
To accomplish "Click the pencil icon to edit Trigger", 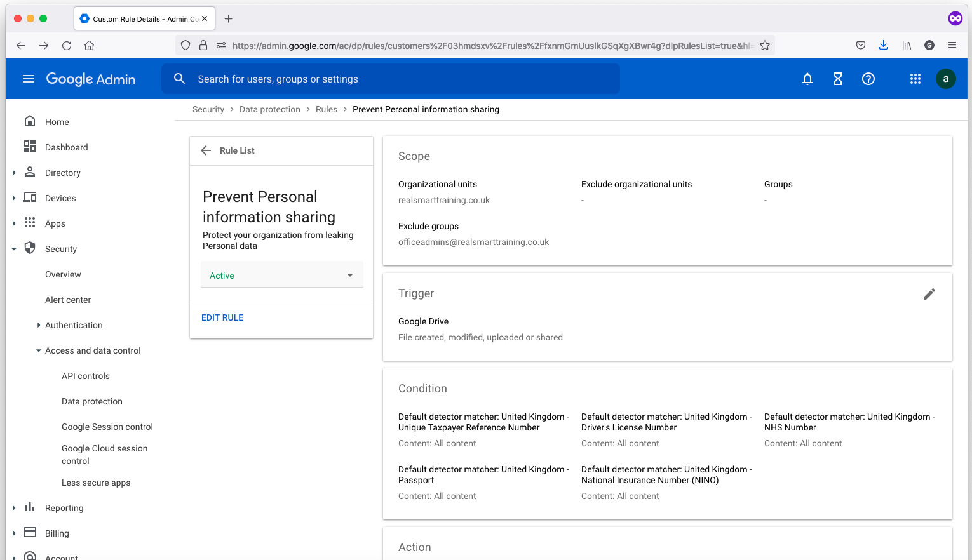I will pyautogui.click(x=929, y=294).
